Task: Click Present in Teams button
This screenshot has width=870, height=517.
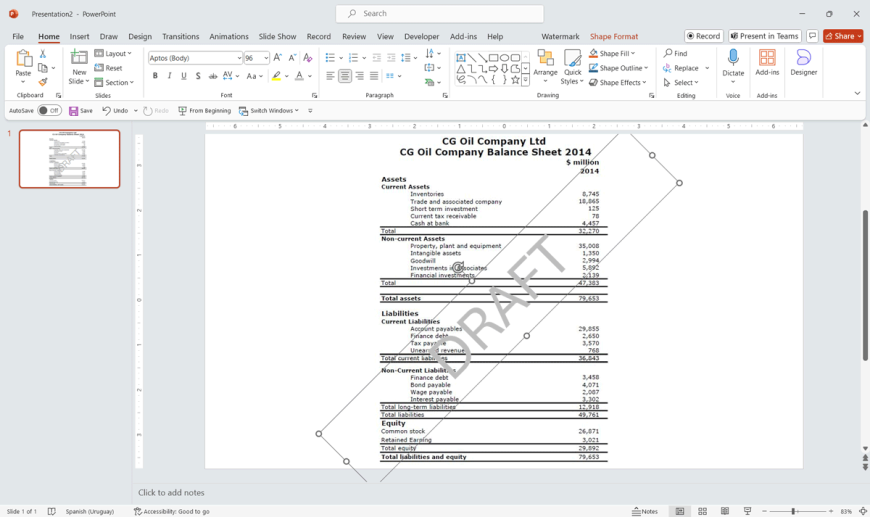Action: click(765, 36)
